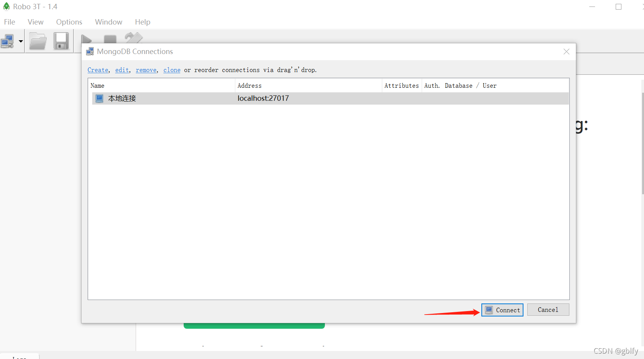Click the edit connection link
Viewport: 644px width, 359px height.
coord(122,70)
